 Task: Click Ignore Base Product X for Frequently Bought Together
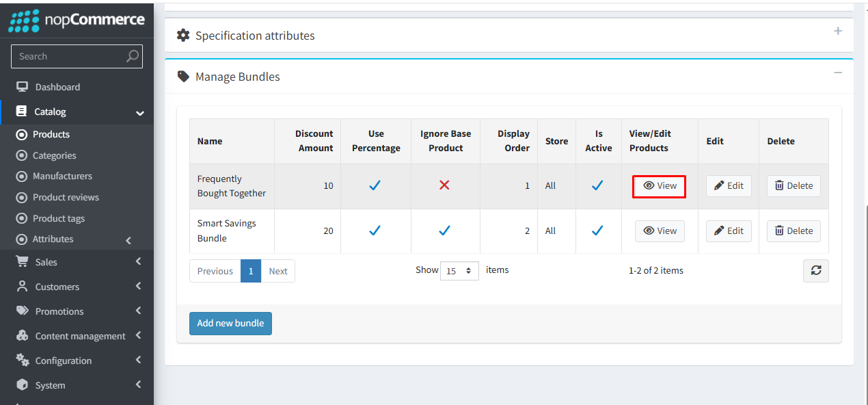click(x=444, y=185)
